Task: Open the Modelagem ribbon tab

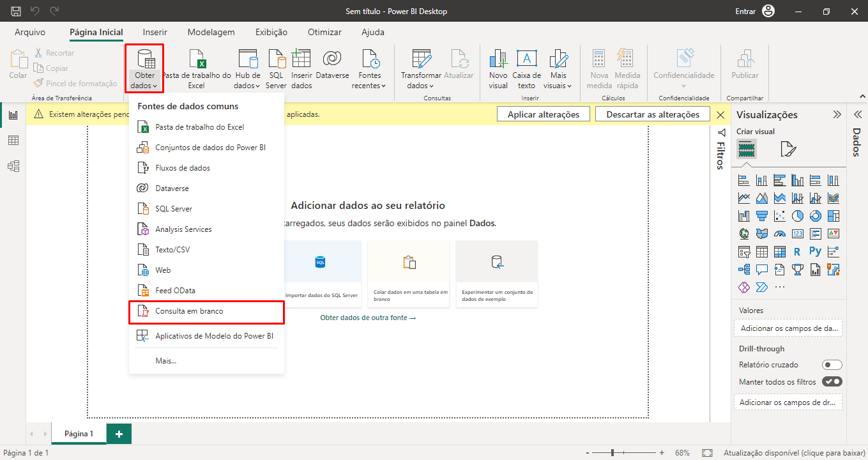Action: point(211,32)
